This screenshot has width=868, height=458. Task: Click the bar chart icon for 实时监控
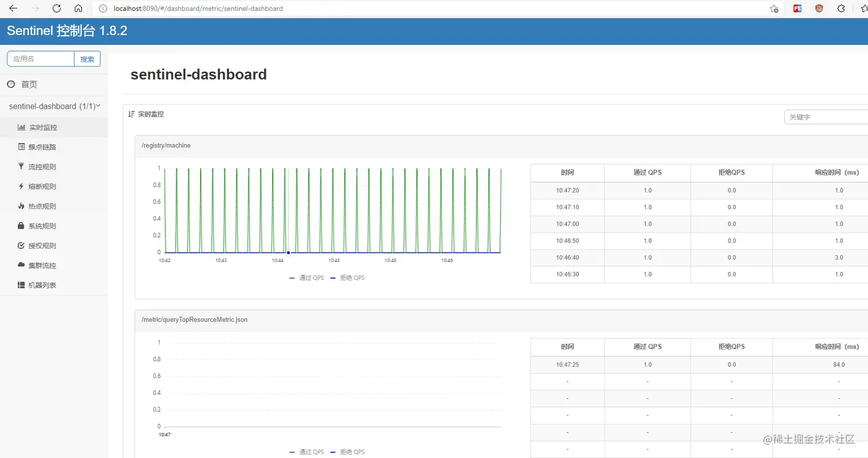tap(21, 128)
